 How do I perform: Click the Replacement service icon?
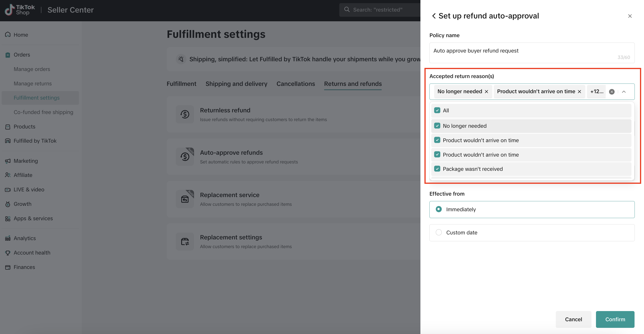(185, 199)
